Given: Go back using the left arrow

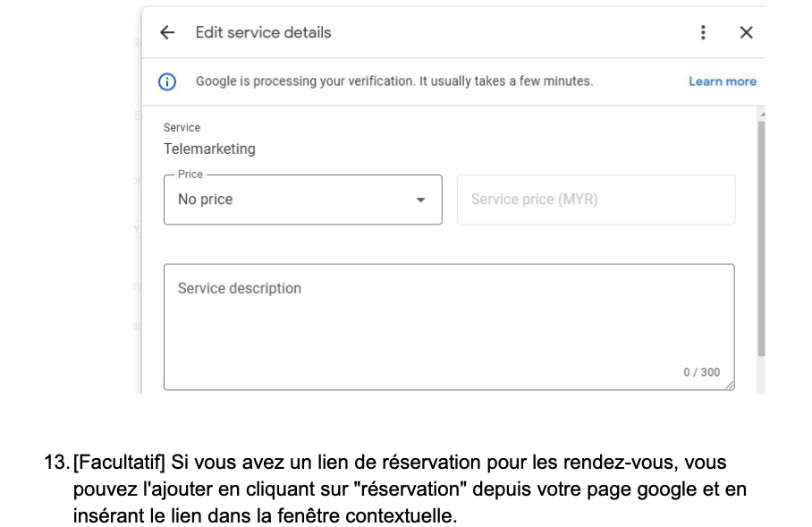Looking at the screenshot, I should tap(167, 33).
